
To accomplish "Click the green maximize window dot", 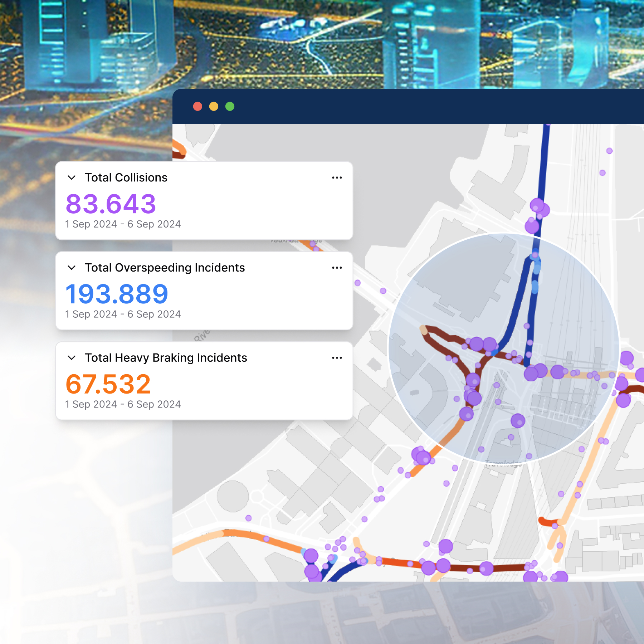I will pos(230,106).
